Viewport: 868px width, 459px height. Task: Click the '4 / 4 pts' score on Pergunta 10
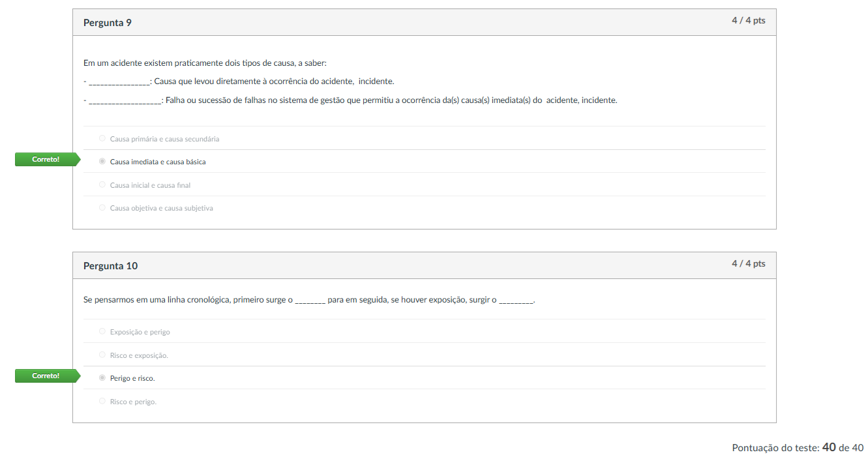click(x=748, y=264)
